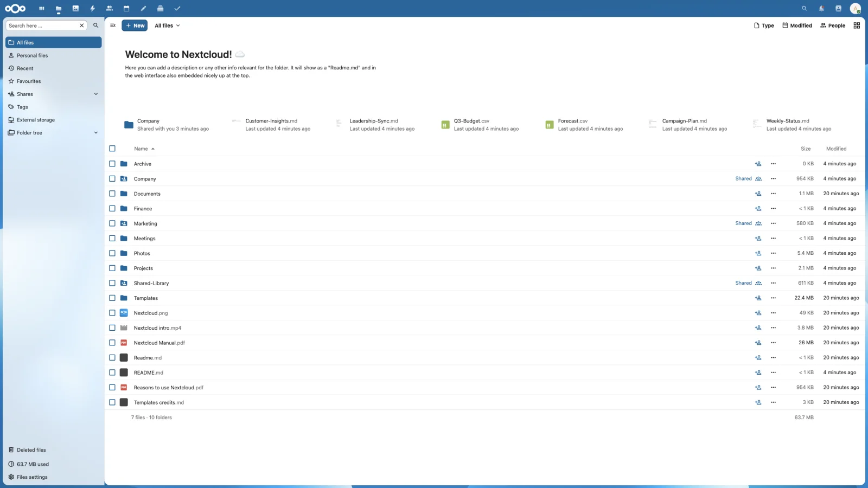Open the user avatar menu
The height and width of the screenshot is (488, 868).
(x=856, y=9)
